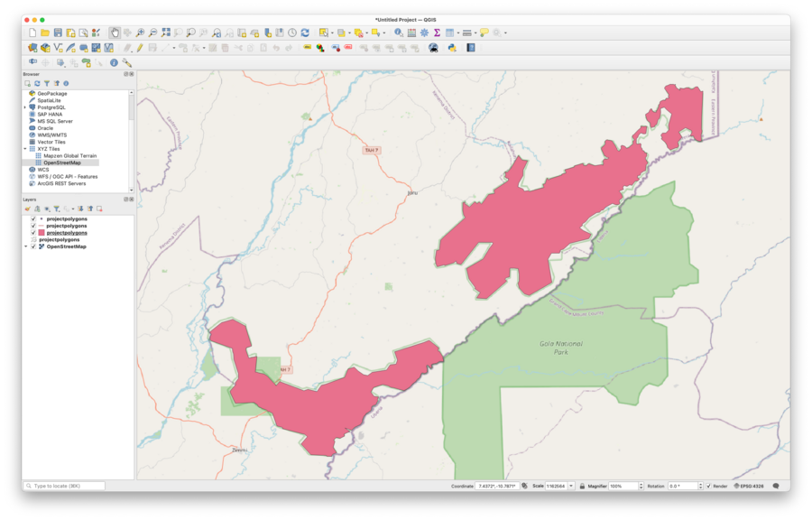Image resolution: width=812 pixels, height=520 pixels.
Task: Expand the PostgreSQL browser node
Action: coord(25,107)
